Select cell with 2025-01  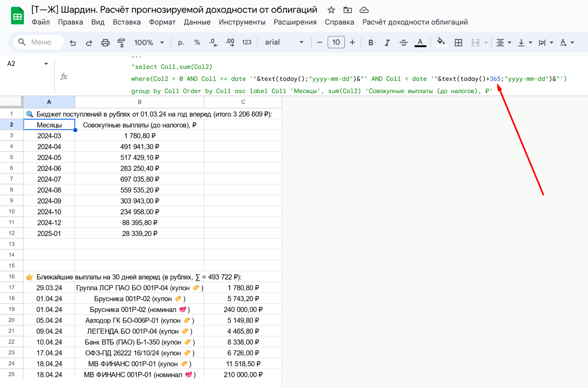pyautogui.click(x=49, y=233)
